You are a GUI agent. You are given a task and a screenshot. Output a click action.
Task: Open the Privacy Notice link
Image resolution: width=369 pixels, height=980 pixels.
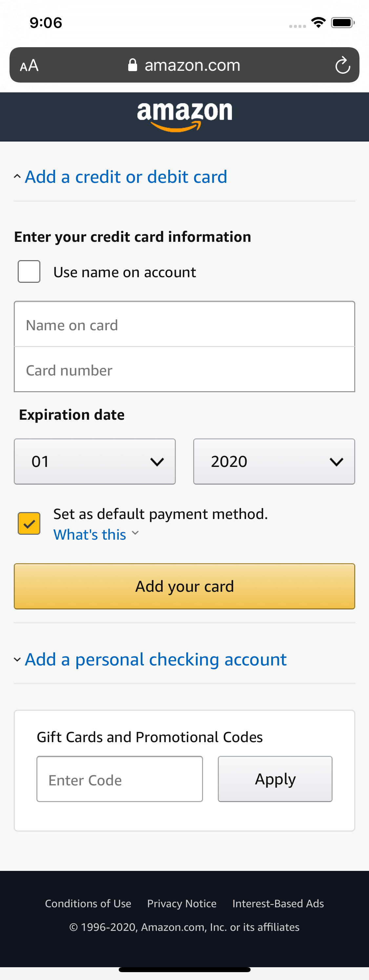[x=181, y=903]
